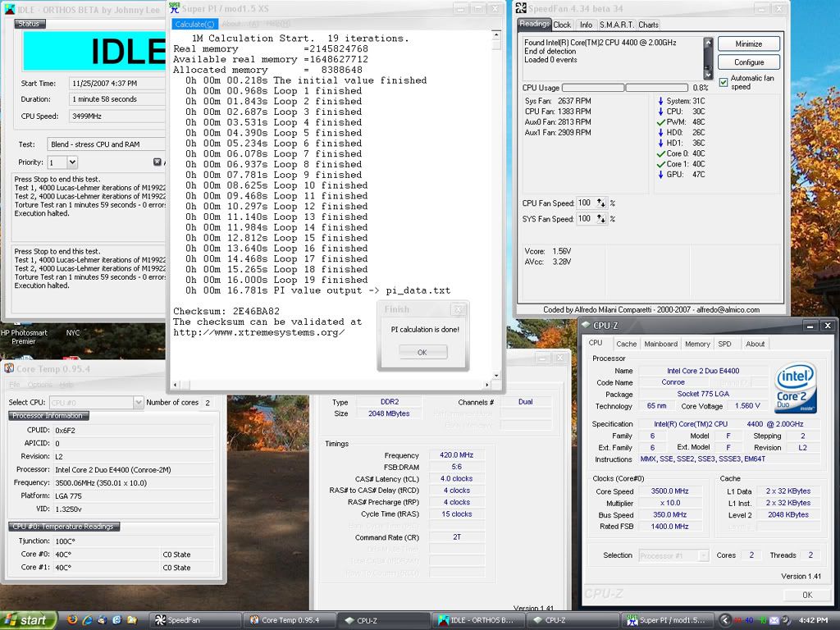This screenshot has width=840, height=630.
Task: Close the Finish dialog with its X
Action: [x=459, y=309]
